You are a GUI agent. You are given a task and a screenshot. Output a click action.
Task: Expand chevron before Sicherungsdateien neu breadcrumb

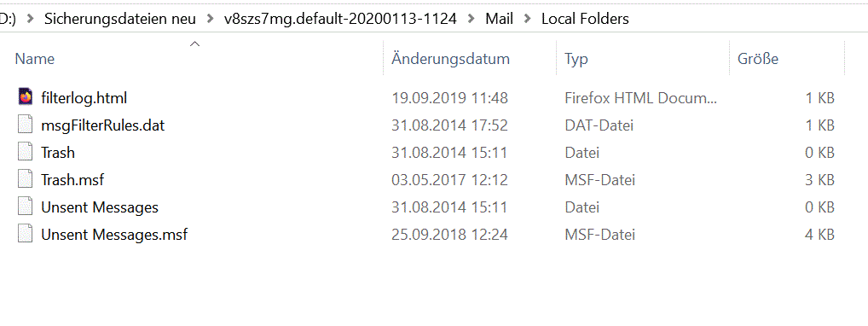click(31, 19)
